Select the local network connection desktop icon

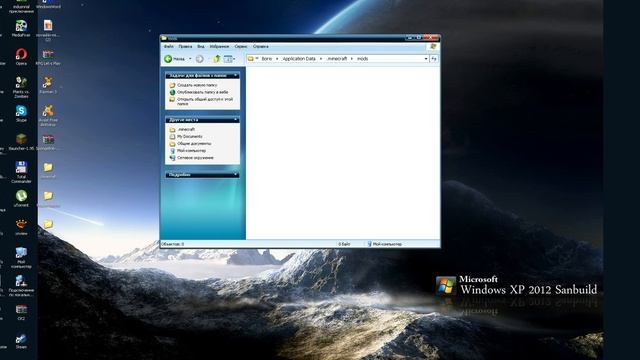tap(21, 285)
